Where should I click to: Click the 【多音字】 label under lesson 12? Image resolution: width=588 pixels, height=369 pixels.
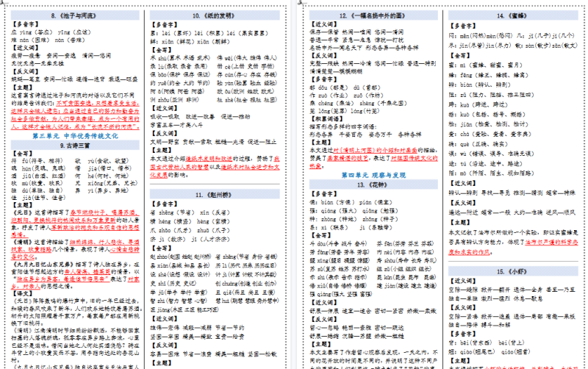(323, 79)
